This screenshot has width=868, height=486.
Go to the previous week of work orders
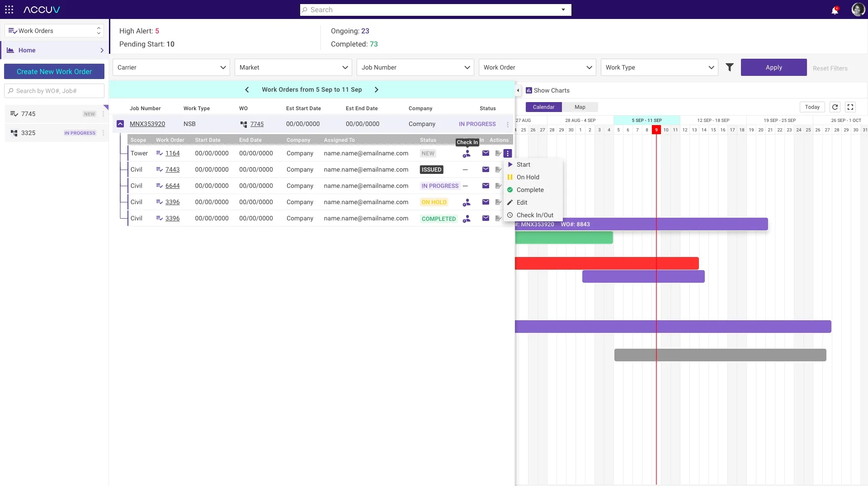click(x=247, y=90)
